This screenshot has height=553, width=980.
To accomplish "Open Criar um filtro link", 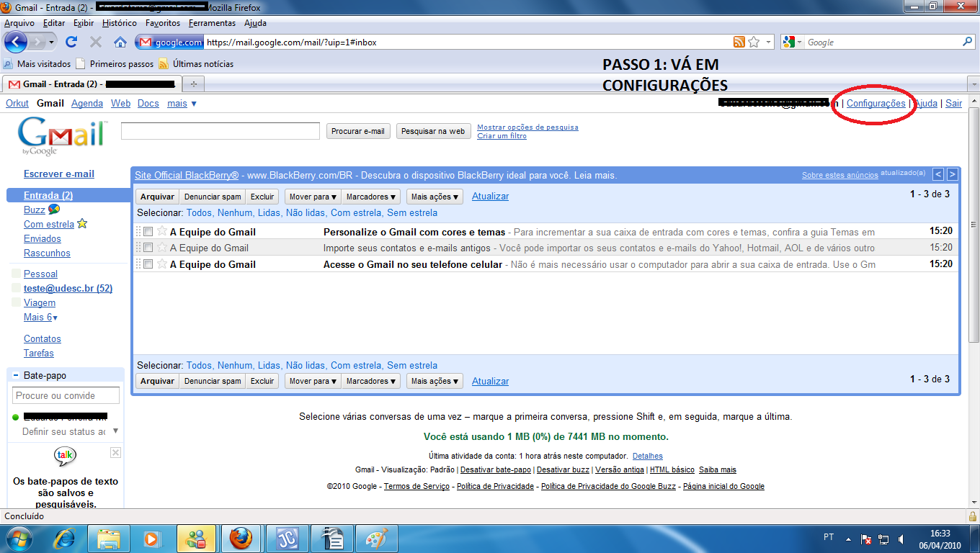I will tap(502, 136).
